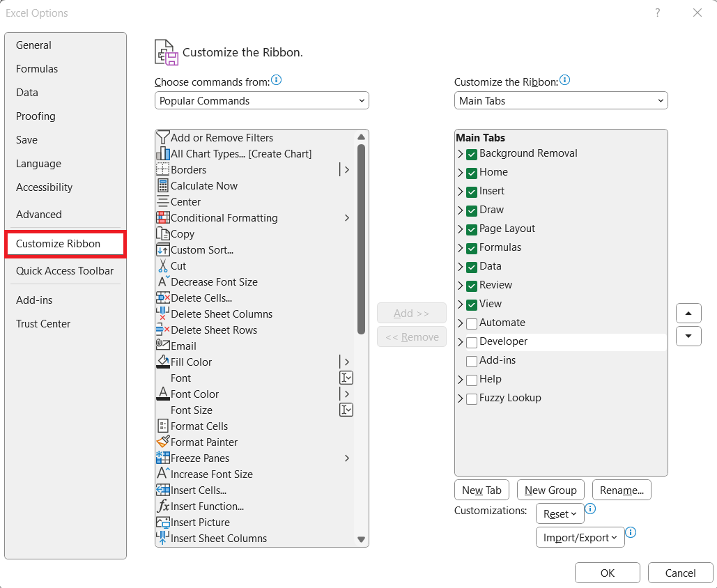Screen dimensions: 717x588
Task: Click the info icon next to Reset
Action: (590, 509)
